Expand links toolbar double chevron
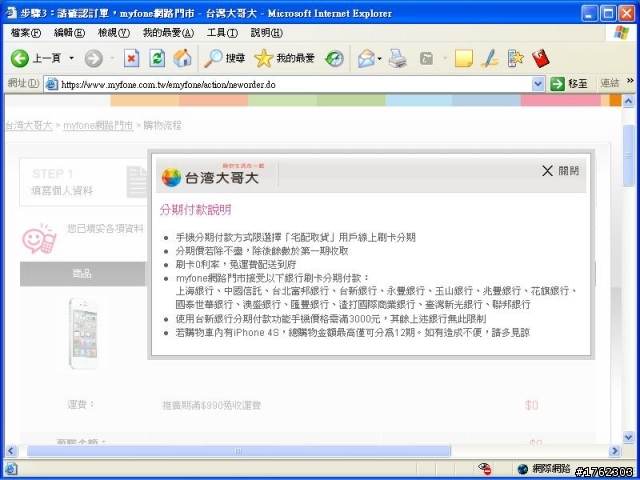Image resolution: width=640 pixels, height=480 pixels. (x=631, y=80)
